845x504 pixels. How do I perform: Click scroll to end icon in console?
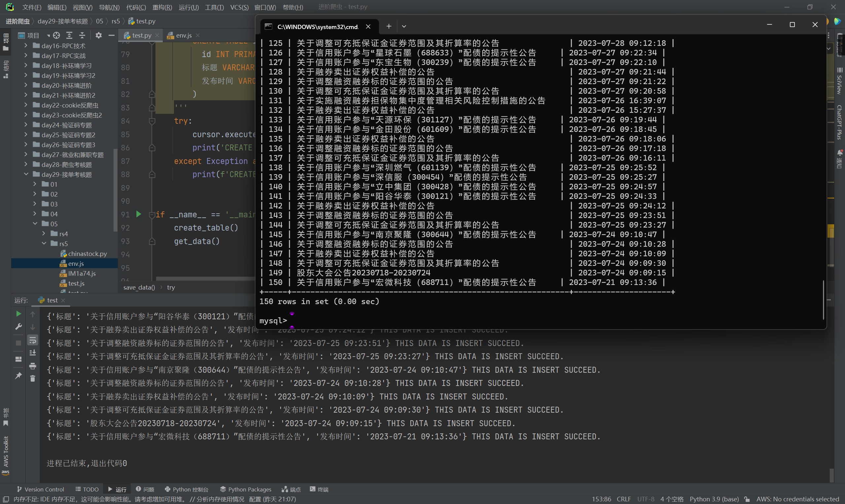33,353
